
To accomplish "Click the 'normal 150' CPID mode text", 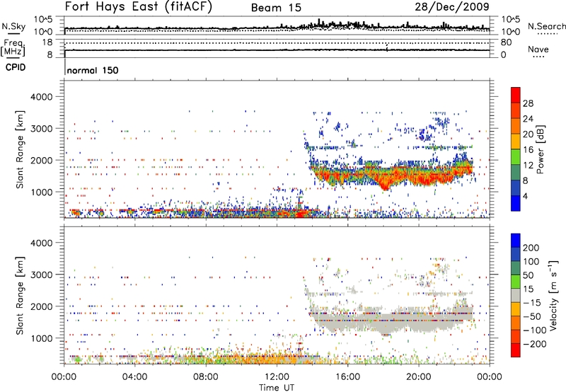I will pos(93,70).
